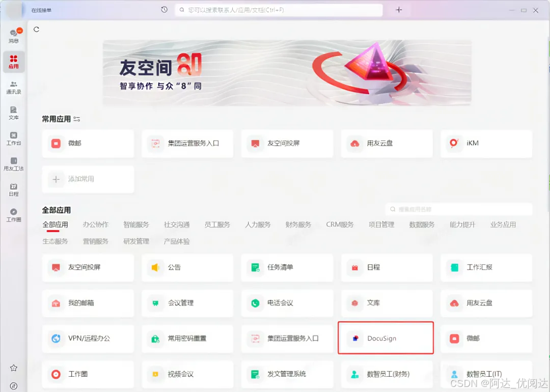Open 友空间投屏 in the 常用应用 section
This screenshot has height=392, width=550.
point(287,144)
